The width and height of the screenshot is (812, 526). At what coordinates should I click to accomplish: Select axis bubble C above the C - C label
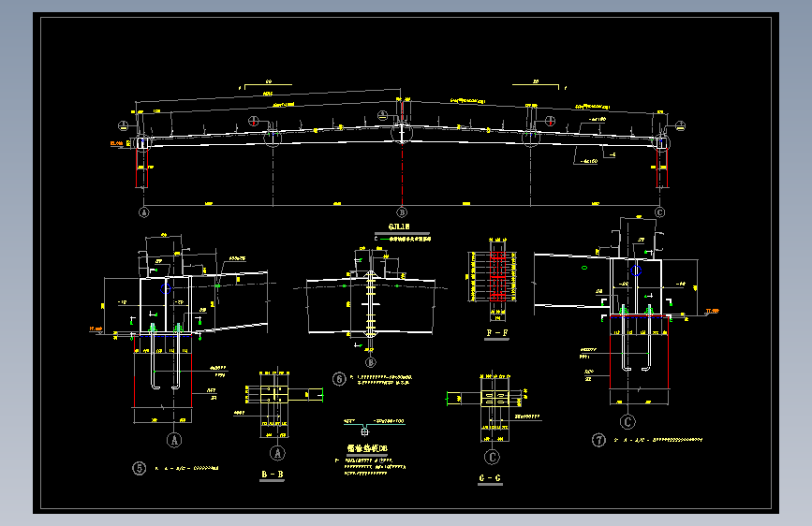[x=492, y=457]
